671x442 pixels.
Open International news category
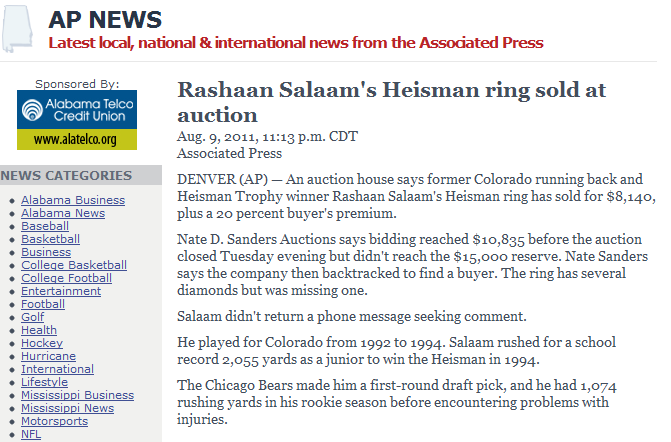[x=57, y=369]
